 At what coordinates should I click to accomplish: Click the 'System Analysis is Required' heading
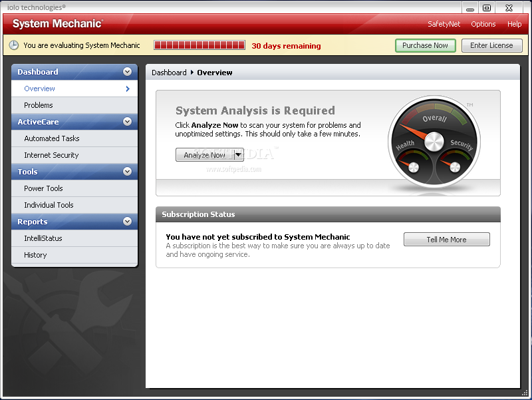point(255,110)
